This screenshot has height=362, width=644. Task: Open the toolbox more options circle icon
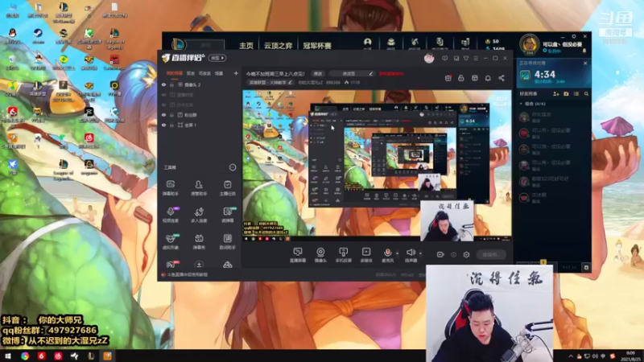click(x=233, y=167)
